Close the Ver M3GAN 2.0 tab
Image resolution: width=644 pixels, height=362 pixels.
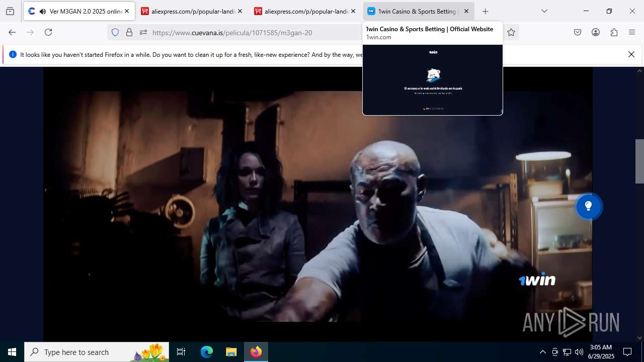click(x=127, y=11)
